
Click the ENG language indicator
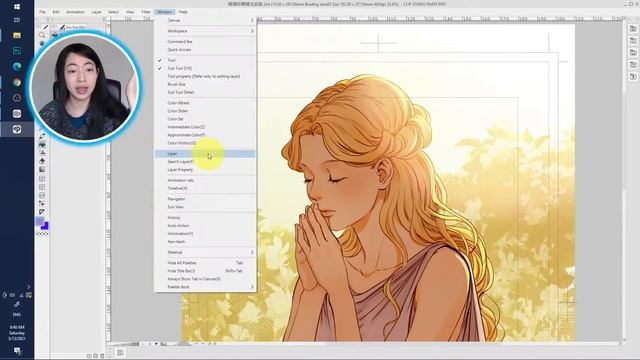(x=17, y=315)
